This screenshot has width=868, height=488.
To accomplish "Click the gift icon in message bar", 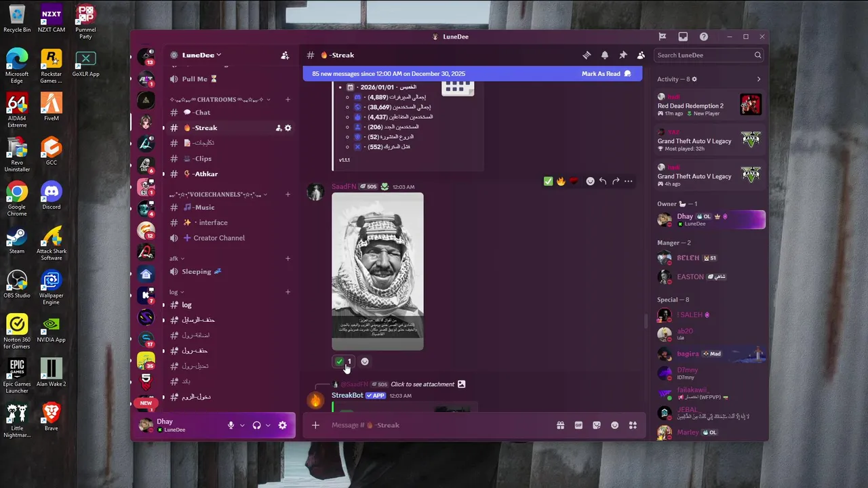I will coord(560,426).
